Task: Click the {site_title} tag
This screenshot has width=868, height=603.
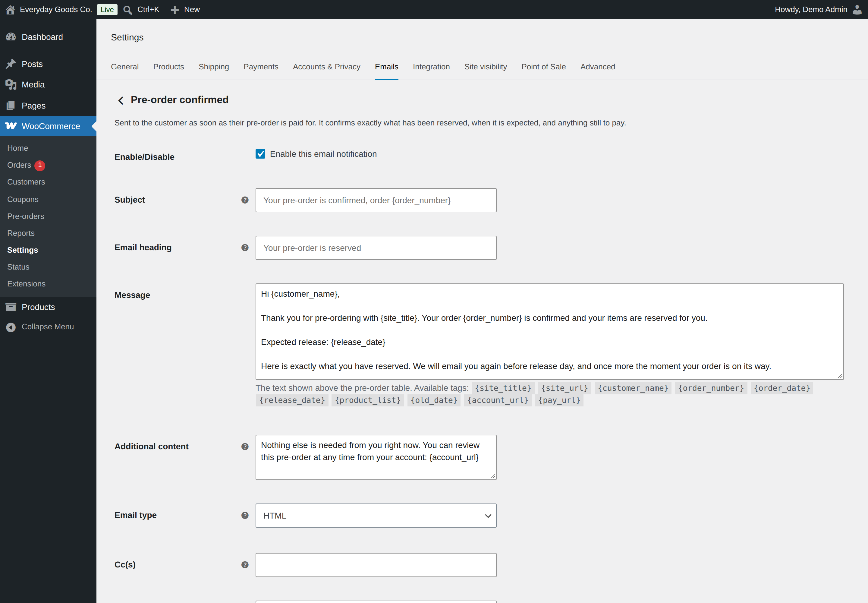Action: pyautogui.click(x=503, y=388)
